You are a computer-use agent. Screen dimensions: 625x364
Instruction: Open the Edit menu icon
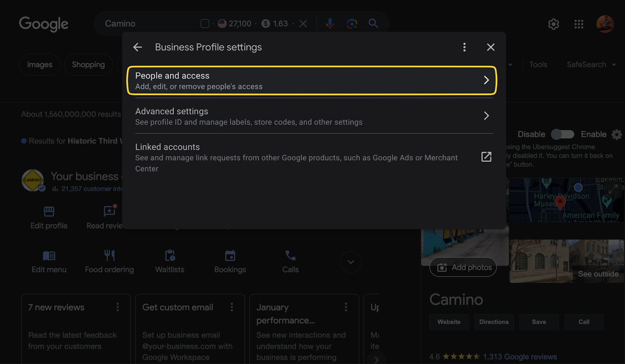49,256
